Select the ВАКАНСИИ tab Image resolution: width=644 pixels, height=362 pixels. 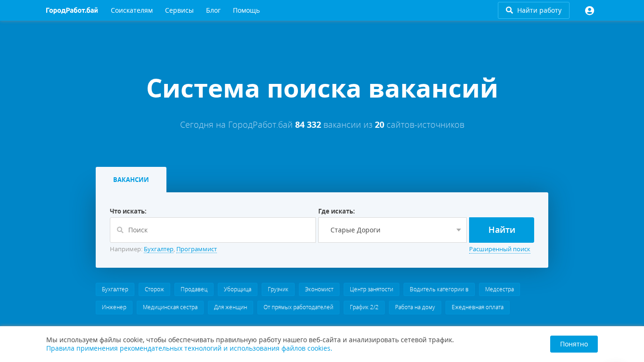coord(131,180)
